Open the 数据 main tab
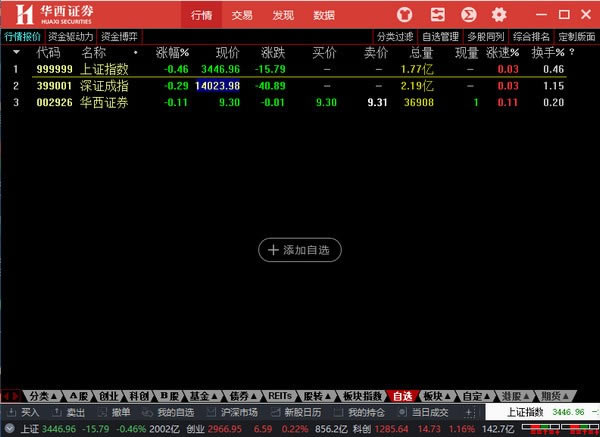Viewport: 600px width, 437px height. pyautogui.click(x=323, y=15)
